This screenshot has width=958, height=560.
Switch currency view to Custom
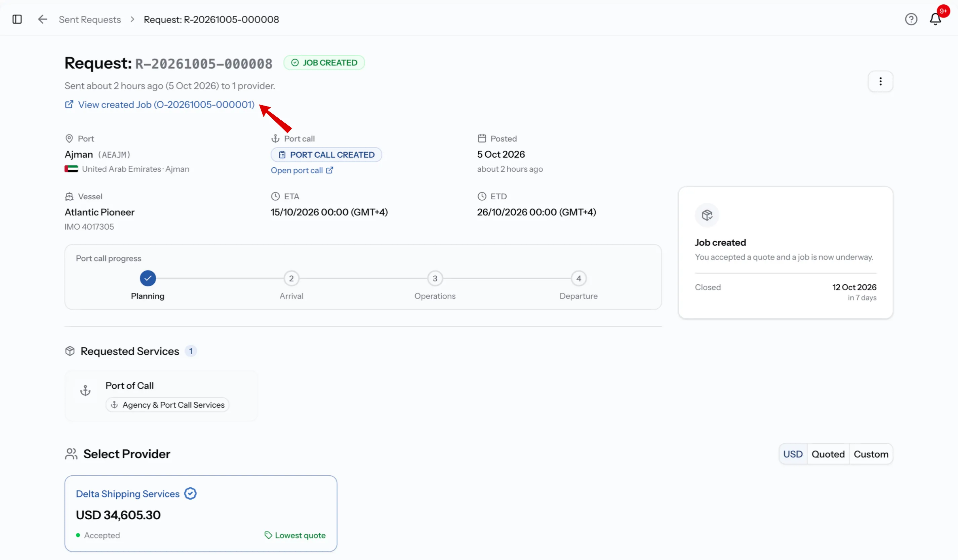871,454
